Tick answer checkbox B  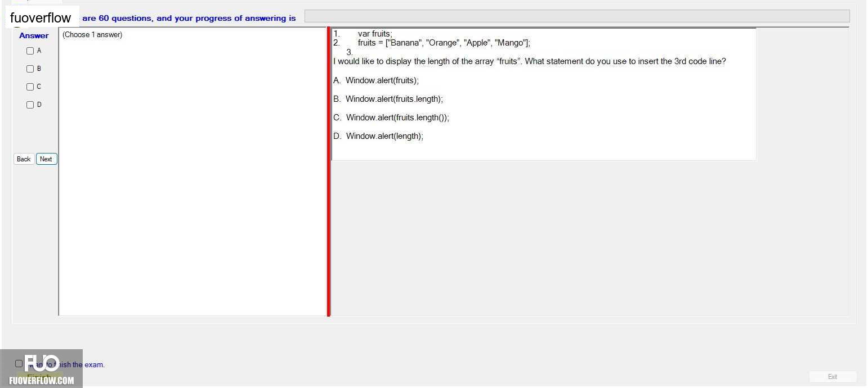point(30,69)
